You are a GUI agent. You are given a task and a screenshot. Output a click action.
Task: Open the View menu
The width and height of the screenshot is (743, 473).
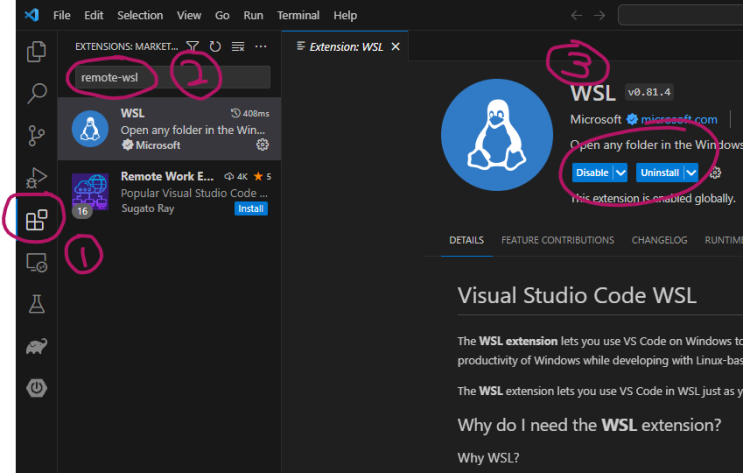coord(189,15)
